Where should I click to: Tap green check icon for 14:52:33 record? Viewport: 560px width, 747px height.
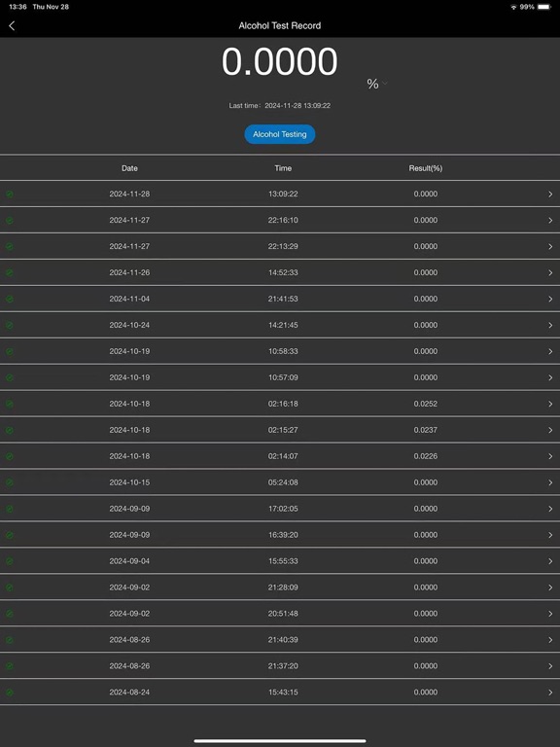click(10, 272)
